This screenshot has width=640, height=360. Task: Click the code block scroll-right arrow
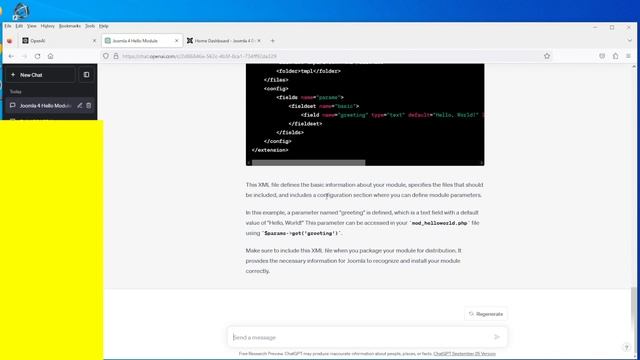click(482, 162)
